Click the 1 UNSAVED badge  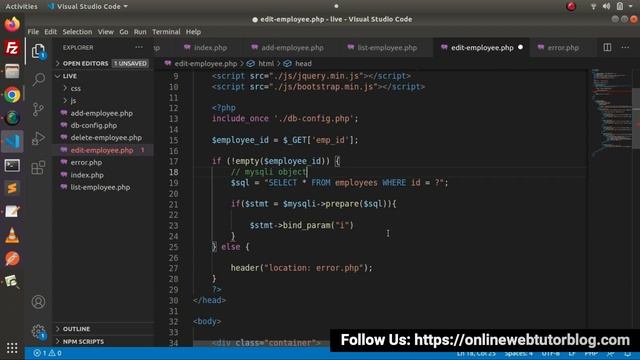[x=130, y=63]
